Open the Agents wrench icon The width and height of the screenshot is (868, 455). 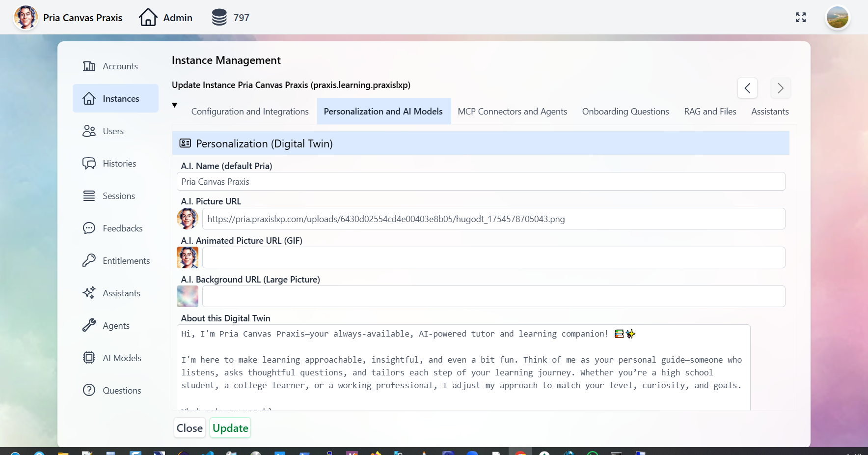coord(89,326)
